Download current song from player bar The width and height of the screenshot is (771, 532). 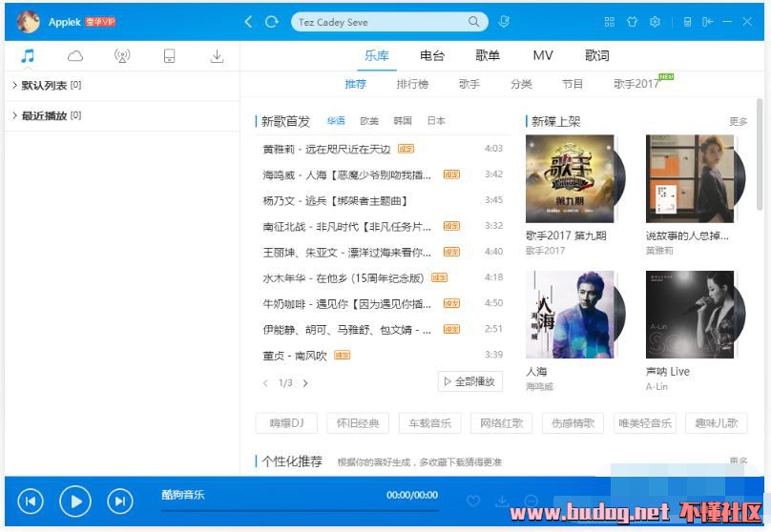coord(502,501)
